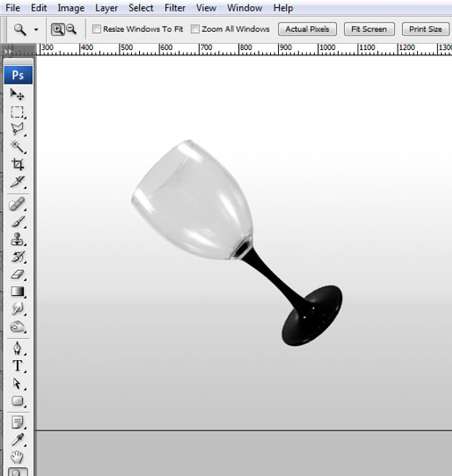Click the Actual Pixels button
The width and height of the screenshot is (452, 476).
tap(308, 29)
